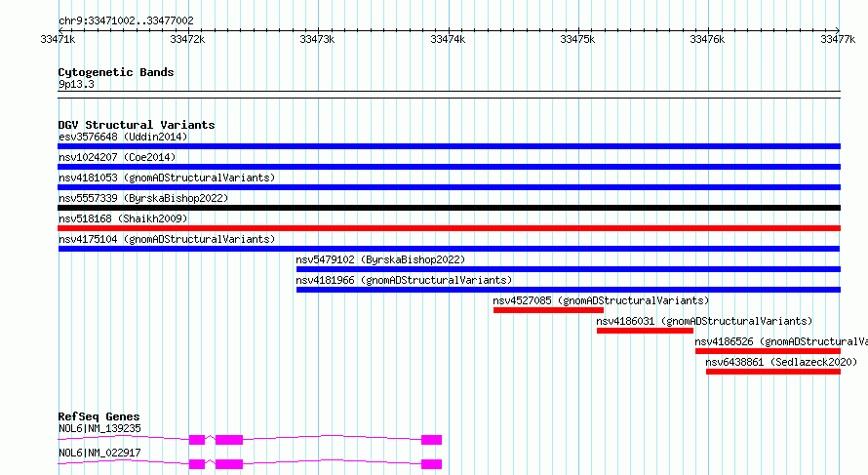Open the nsv4181053 (gnomADStructuralVariants) label
Viewport: 868px width, 475px height.
pos(167,178)
